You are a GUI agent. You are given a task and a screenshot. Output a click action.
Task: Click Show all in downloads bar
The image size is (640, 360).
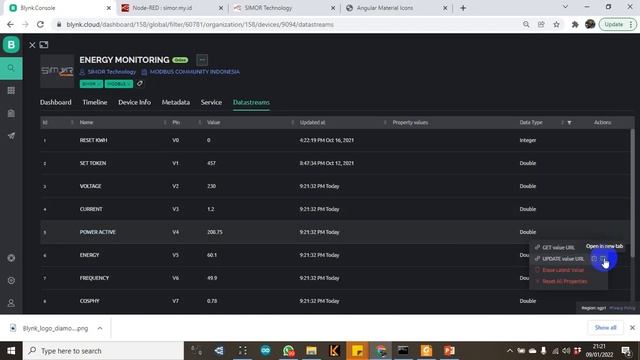(x=605, y=328)
